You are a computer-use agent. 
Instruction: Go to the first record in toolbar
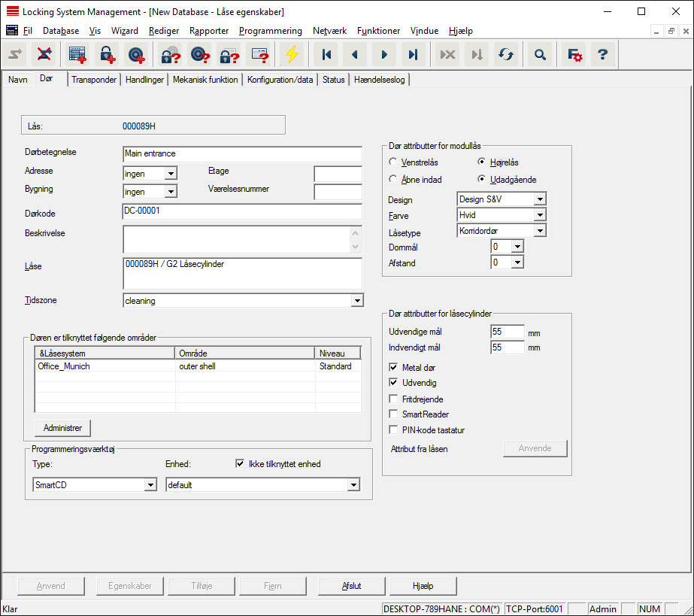click(326, 55)
